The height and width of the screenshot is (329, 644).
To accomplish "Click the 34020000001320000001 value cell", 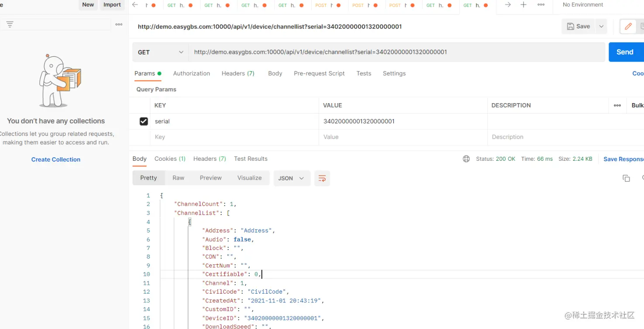I will coord(403,121).
